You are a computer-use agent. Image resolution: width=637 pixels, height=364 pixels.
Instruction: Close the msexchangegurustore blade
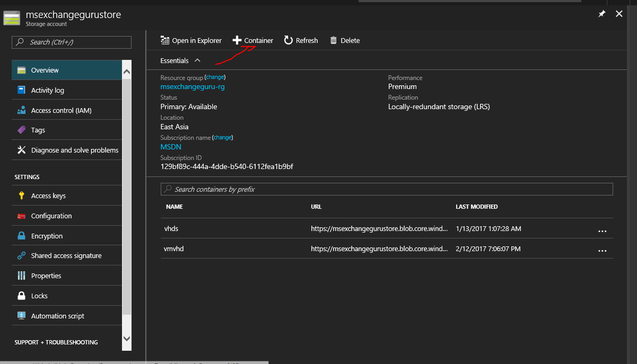click(619, 14)
